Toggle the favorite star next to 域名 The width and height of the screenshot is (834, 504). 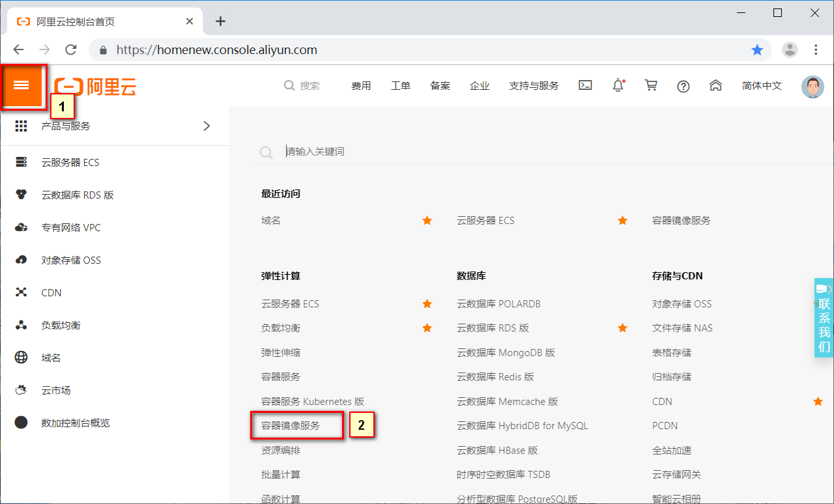coord(427,220)
